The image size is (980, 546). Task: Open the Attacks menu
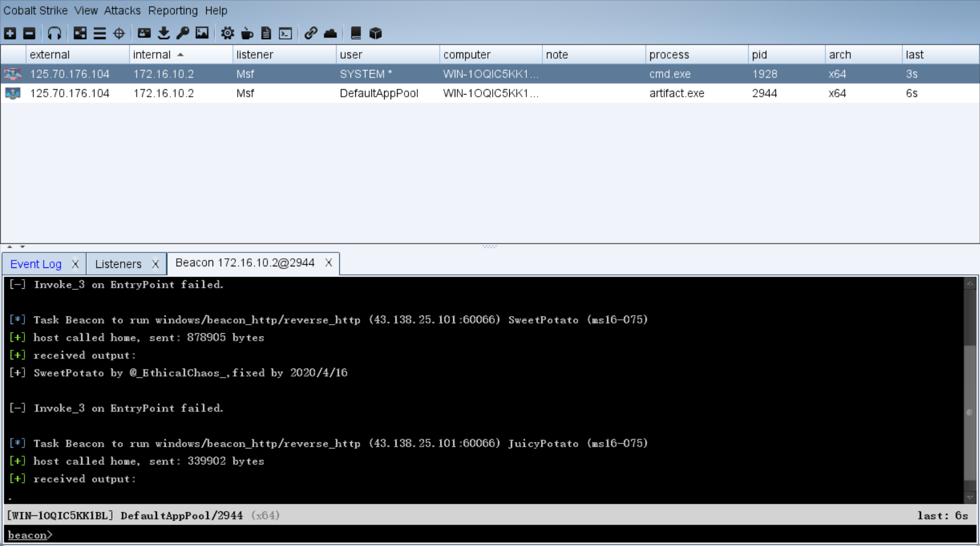coord(122,10)
